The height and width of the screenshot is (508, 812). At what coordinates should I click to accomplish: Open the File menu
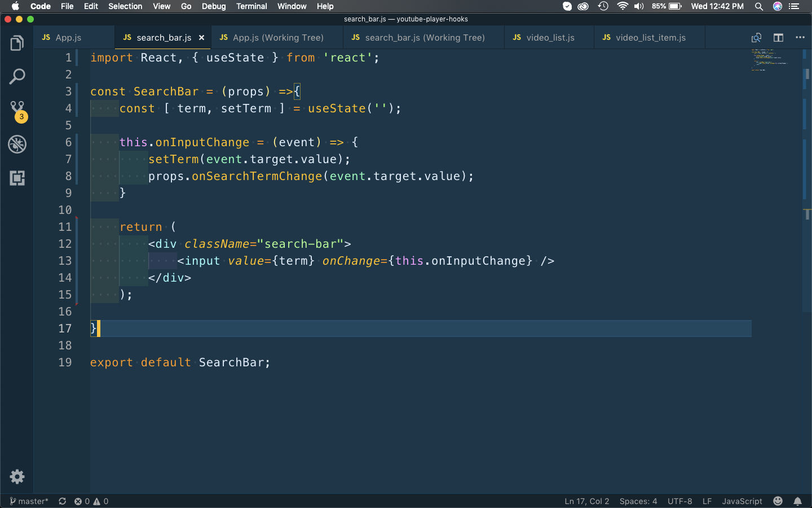pos(67,6)
